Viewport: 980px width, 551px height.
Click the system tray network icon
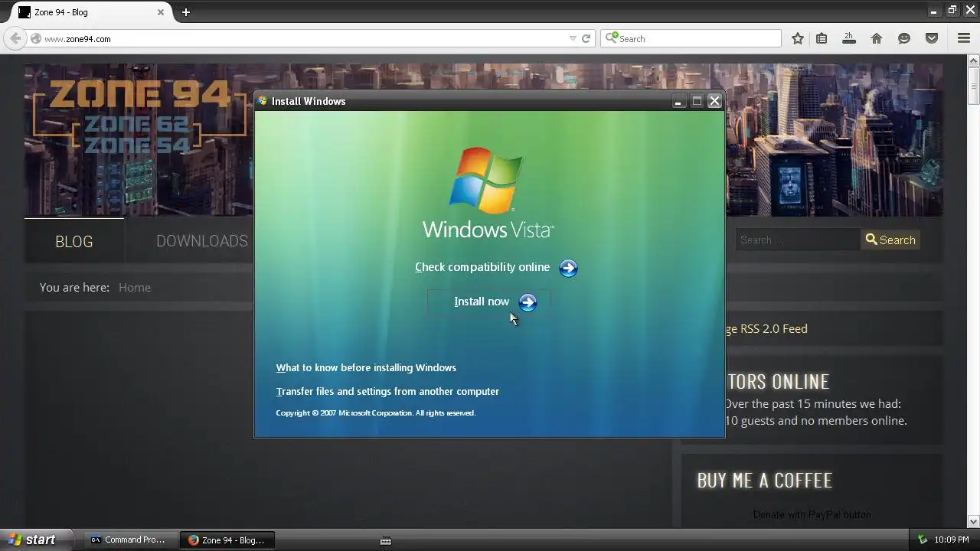[x=923, y=540]
